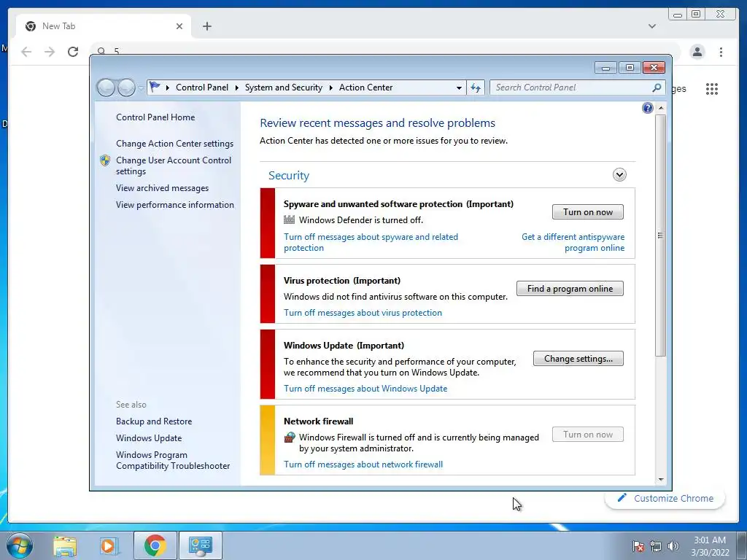This screenshot has height=560, width=747.
Task: Open Action Center help question-mark icon
Action: click(x=648, y=108)
